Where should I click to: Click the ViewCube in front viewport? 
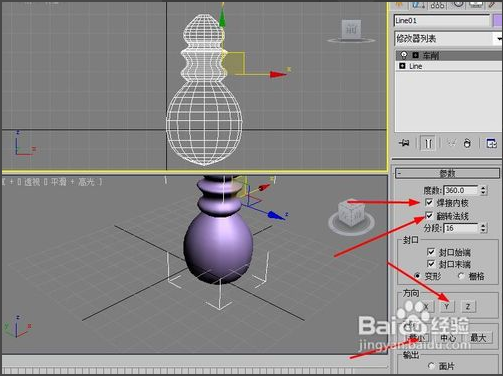351,31
